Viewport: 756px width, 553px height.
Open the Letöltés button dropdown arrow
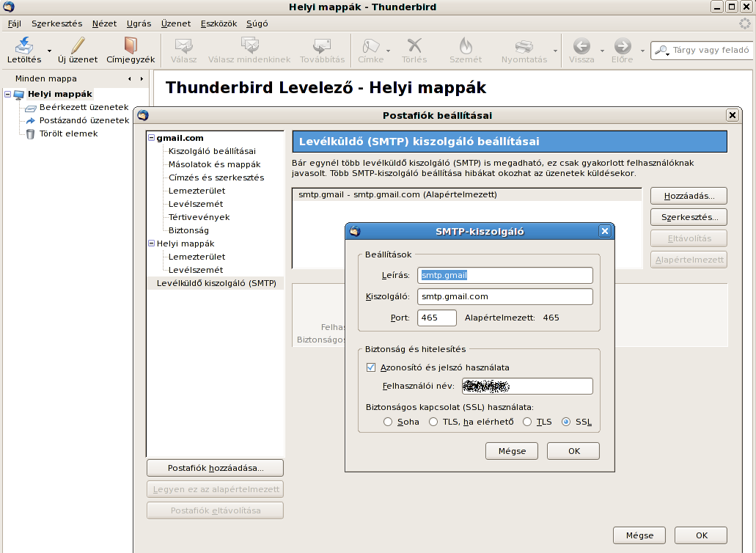click(50, 51)
